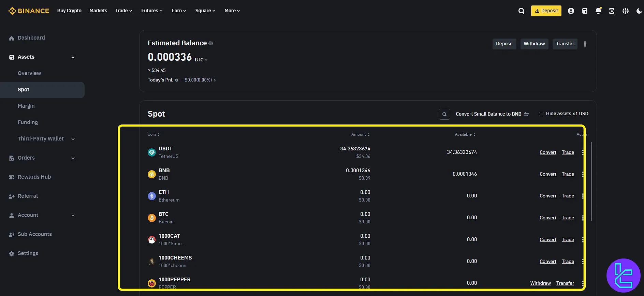Collapse the Assets sidebar section
The height and width of the screenshot is (296, 644).
click(73, 57)
